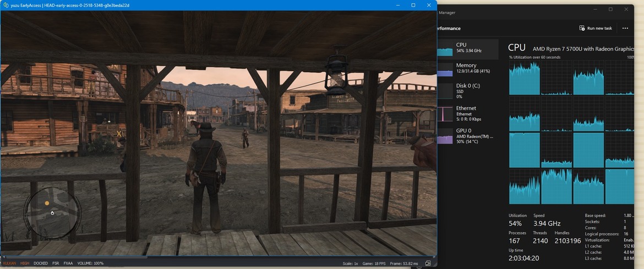Click the multiplayer status icon in yuzu status bar
Image resolution: width=644 pixels, height=269 pixels.
point(428,263)
